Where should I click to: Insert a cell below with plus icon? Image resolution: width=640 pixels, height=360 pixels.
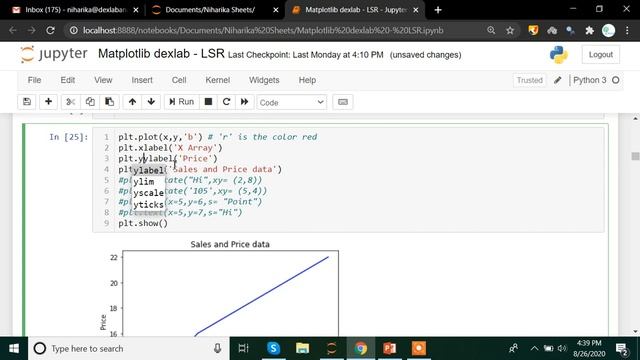click(48, 102)
